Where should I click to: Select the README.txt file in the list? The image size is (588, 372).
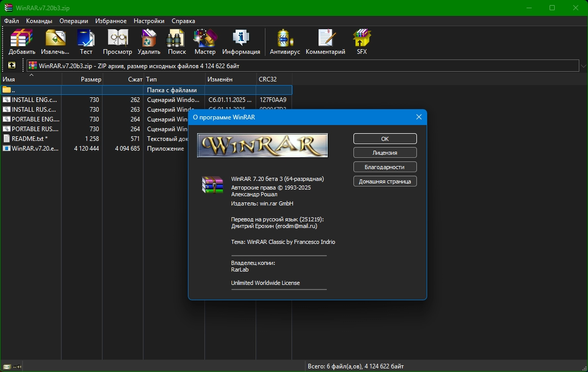point(30,139)
